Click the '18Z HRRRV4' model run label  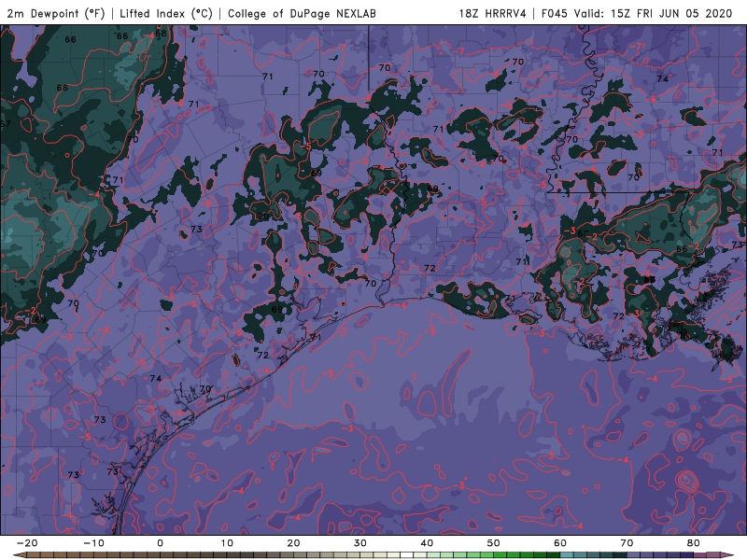click(x=493, y=14)
